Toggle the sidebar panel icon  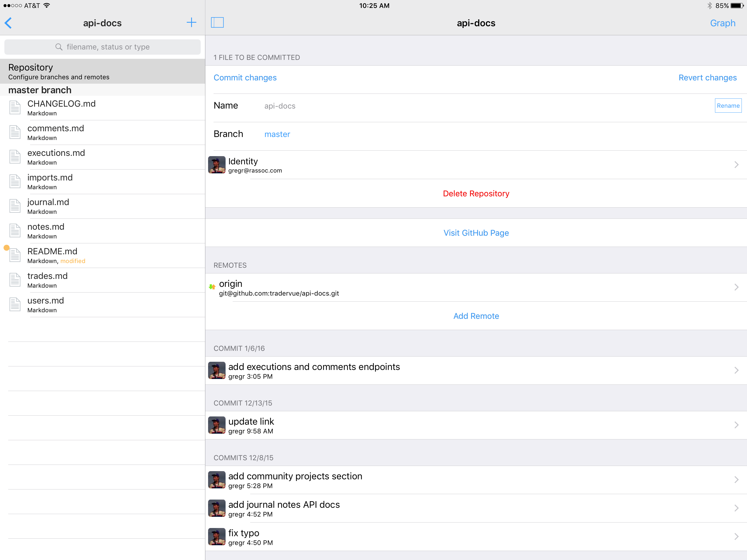pyautogui.click(x=217, y=23)
